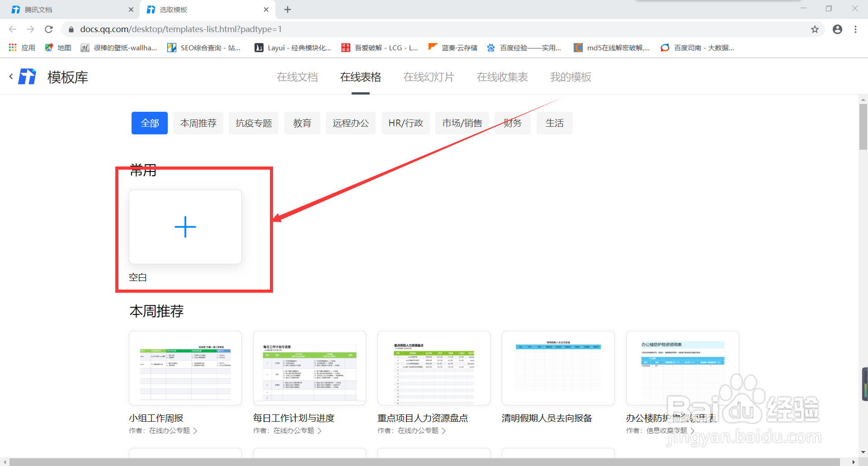
Task: Click the browser forward arrow
Action: 30,29
